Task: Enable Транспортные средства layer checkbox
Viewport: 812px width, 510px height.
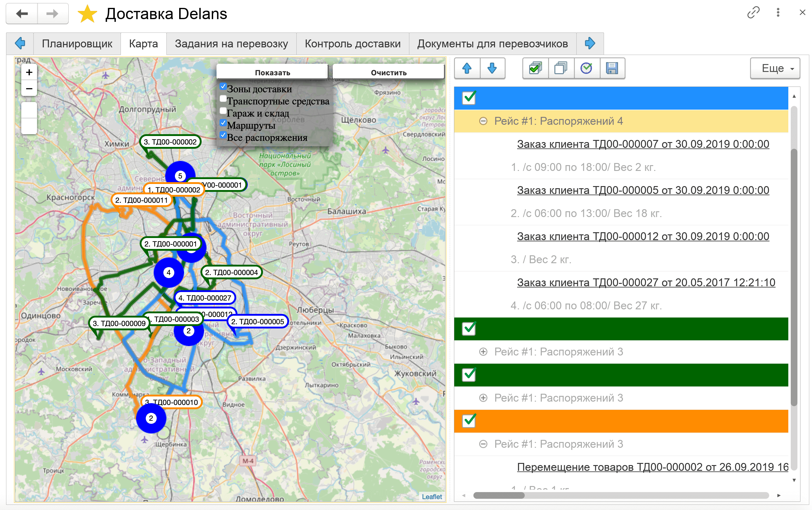Action: [x=223, y=99]
